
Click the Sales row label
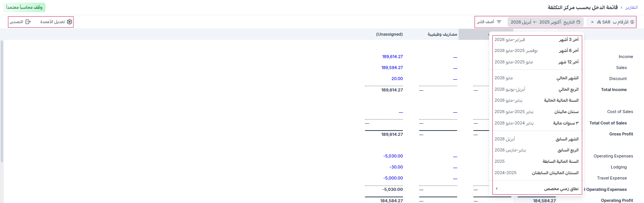[x=621, y=68]
